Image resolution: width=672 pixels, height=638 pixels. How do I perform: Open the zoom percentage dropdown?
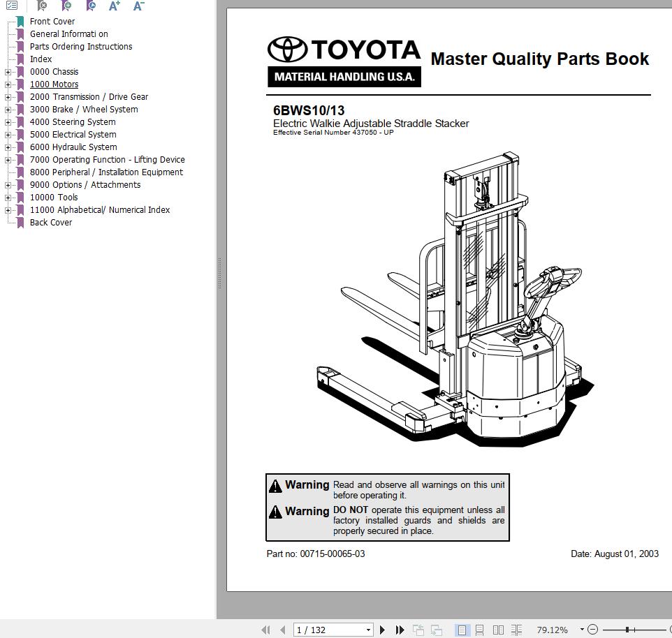580,630
